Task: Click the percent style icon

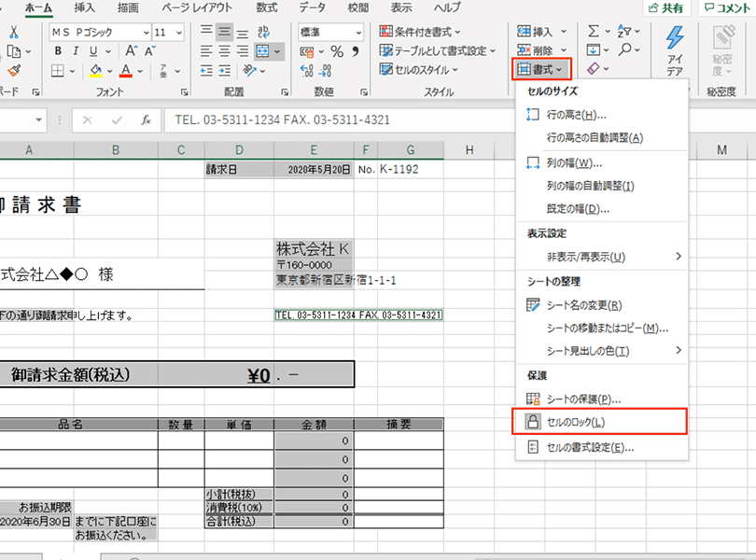Action: 336,51
